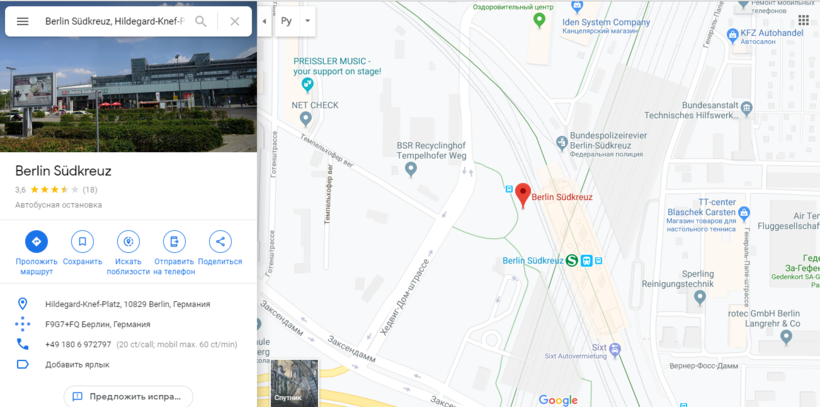The height and width of the screenshot is (407, 820).
Task: Click the Искать поблизости nearby icon
Action: [x=128, y=241]
